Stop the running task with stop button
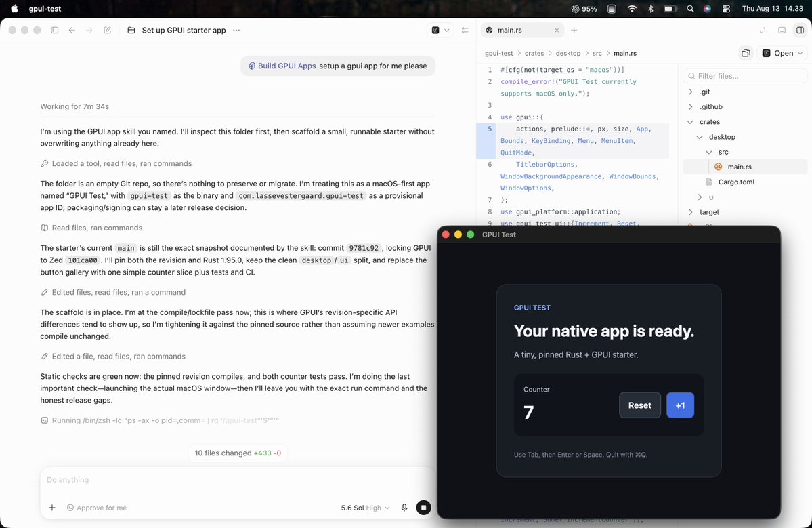 423,508
